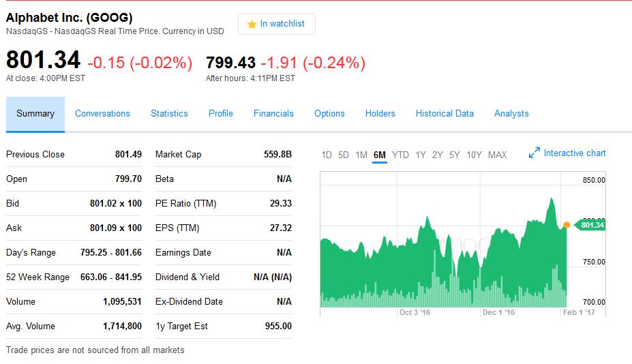Choose the 6M chart range
The width and height of the screenshot is (632, 364).
click(x=379, y=155)
